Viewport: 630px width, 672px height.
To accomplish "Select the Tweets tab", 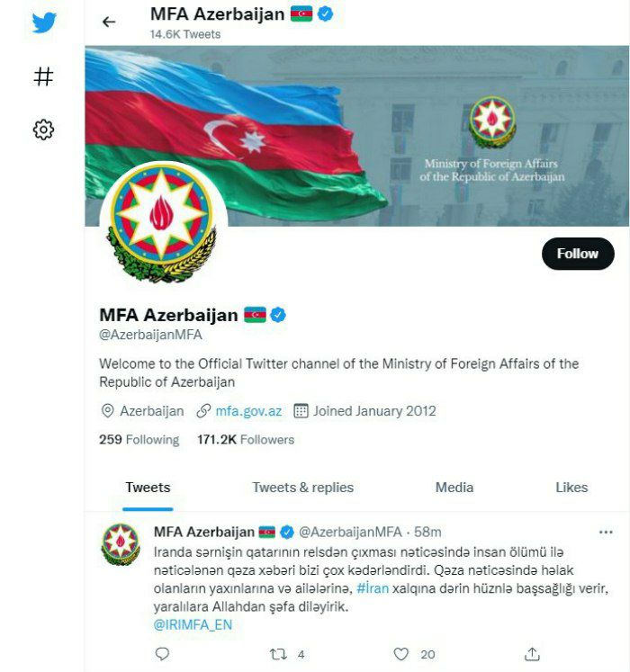I will [x=148, y=488].
